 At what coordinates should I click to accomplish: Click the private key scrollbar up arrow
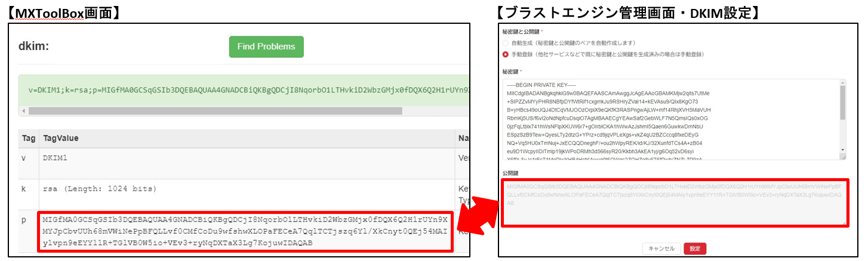click(842, 83)
